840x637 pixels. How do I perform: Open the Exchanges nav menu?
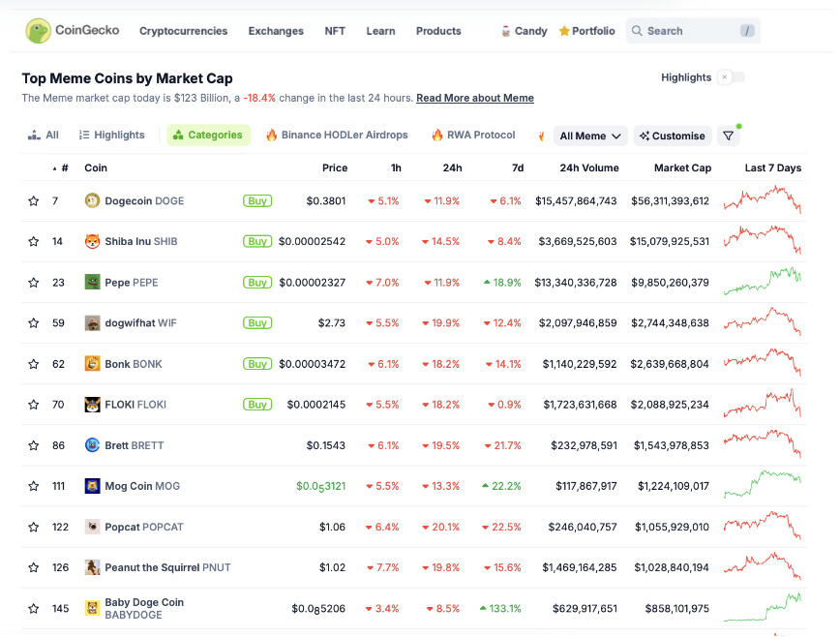[x=276, y=31]
